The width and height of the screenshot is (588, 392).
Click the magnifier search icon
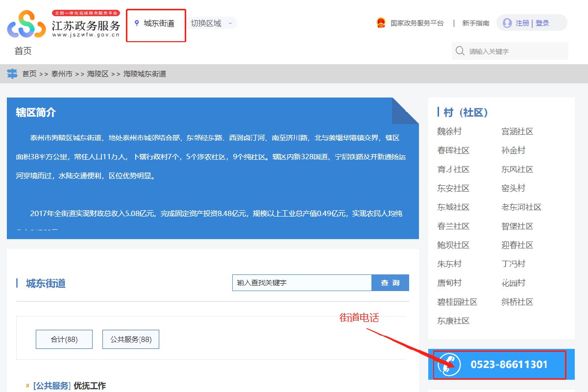tap(460, 51)
